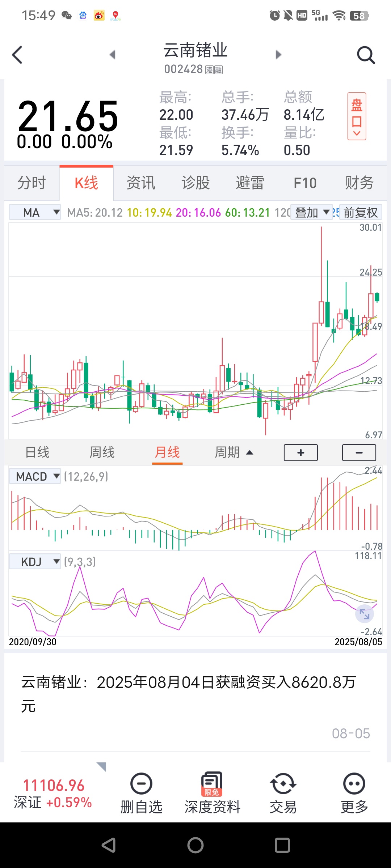The image size is (391, 868).
Task: Zoom out chart with minus button
Action: [x=359, y=452]
